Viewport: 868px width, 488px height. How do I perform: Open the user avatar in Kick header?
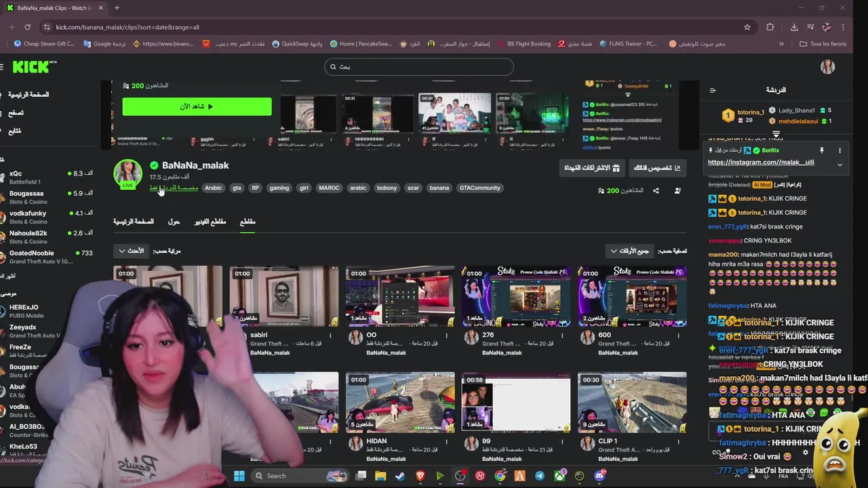(827, 66)
